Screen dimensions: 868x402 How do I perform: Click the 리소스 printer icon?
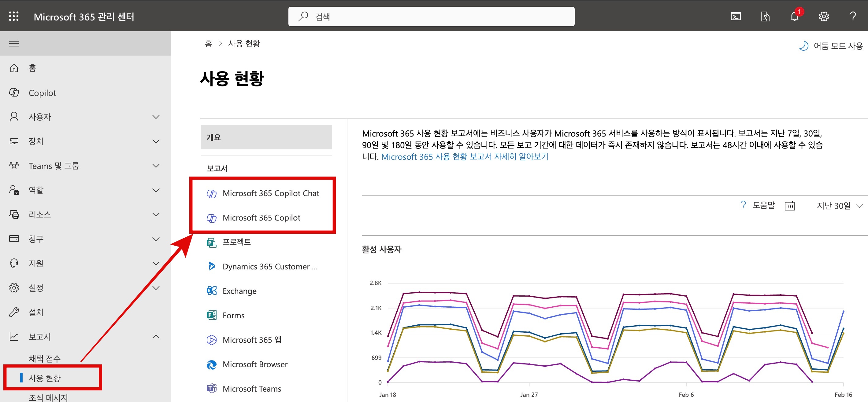coord(14,214)
